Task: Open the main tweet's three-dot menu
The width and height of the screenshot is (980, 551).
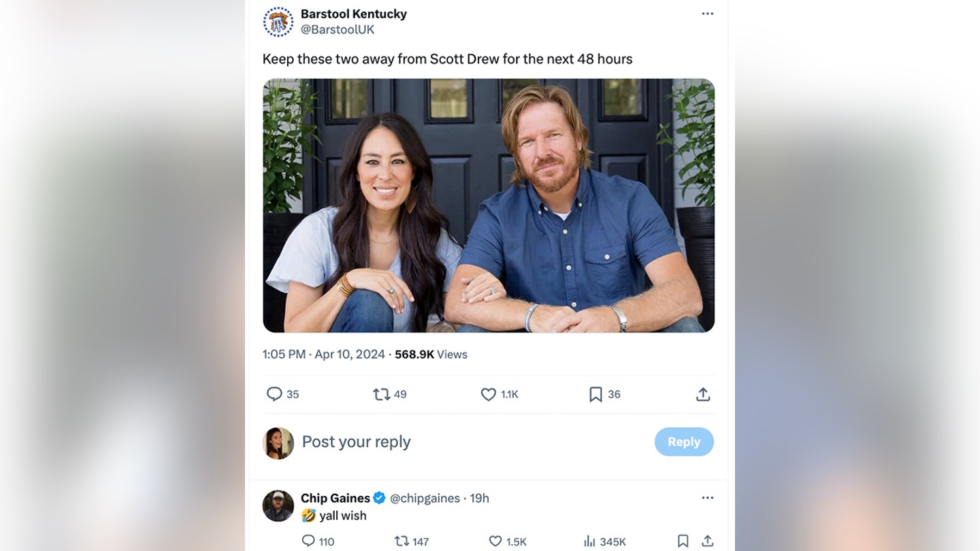Action: (x=708, y=14)
